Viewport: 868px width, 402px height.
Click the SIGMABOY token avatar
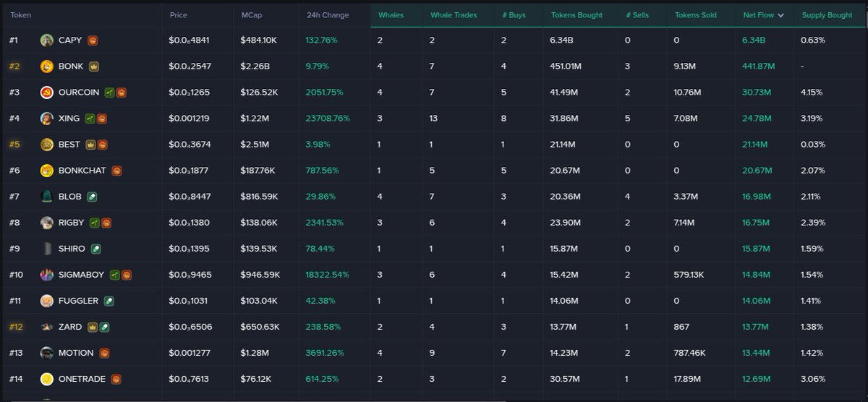pos(47,275)
